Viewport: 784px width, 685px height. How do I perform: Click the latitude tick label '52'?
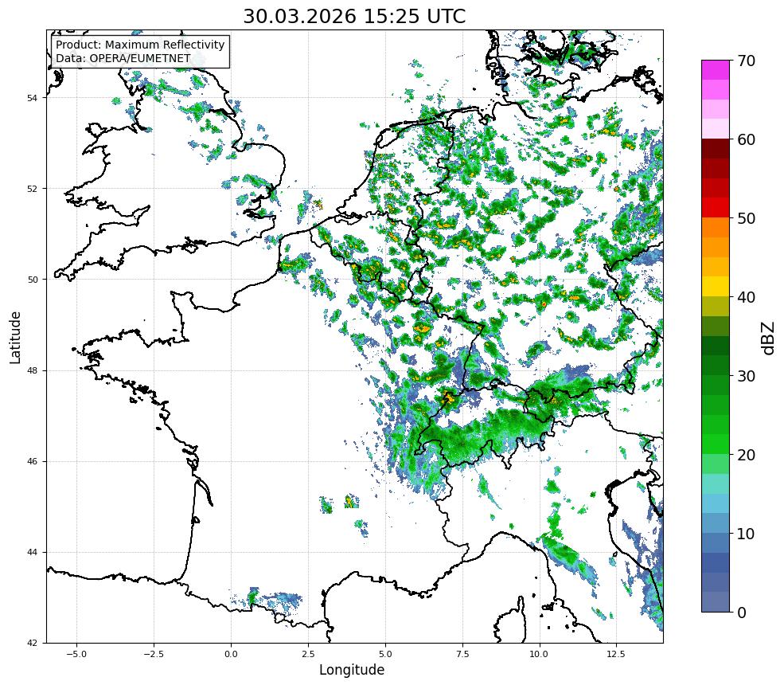(x=32, y=189)
